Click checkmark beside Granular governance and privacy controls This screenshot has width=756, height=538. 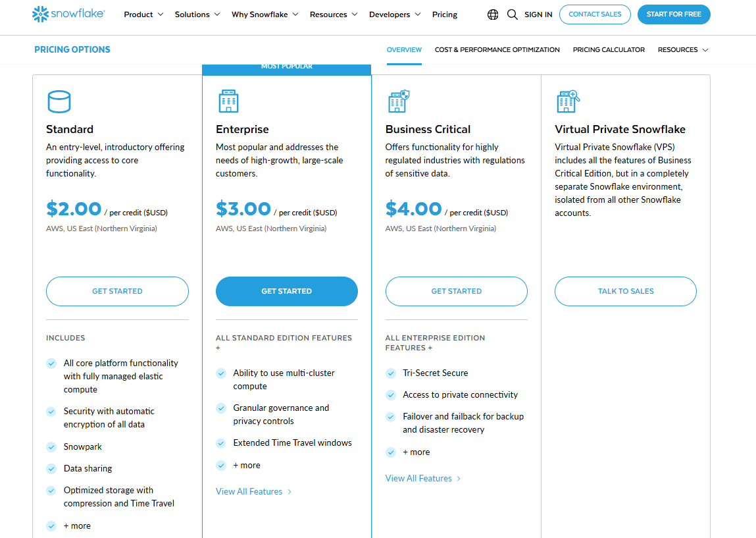[x=221, y=408]
